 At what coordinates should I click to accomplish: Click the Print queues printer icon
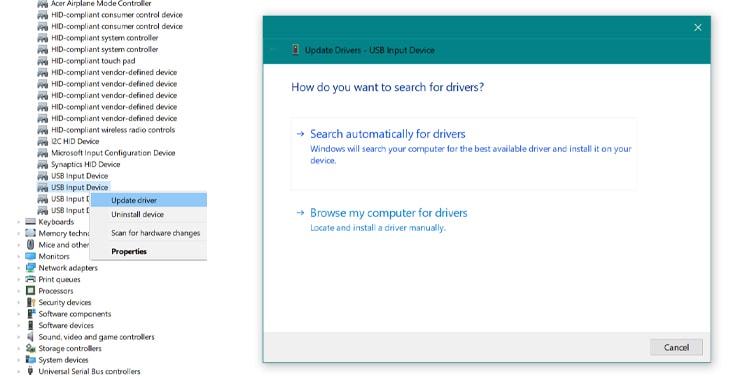(x=31, y=279)
